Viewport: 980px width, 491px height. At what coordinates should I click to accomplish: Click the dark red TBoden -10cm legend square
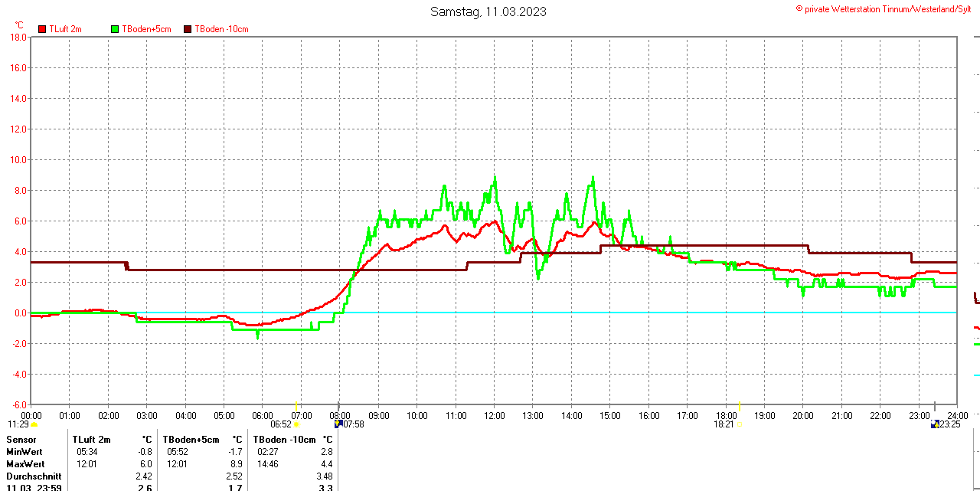click(188, 29)
